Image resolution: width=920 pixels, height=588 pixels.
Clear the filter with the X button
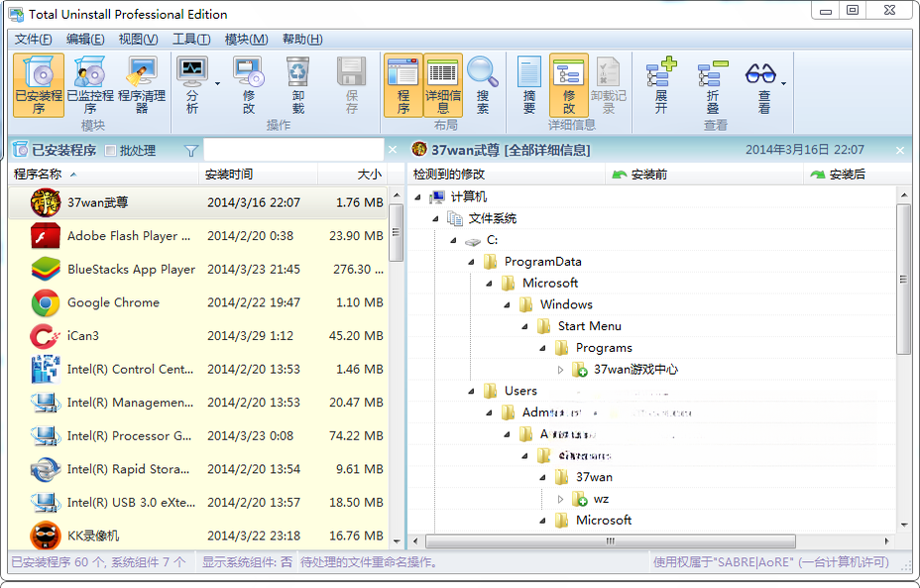(393, 151)
